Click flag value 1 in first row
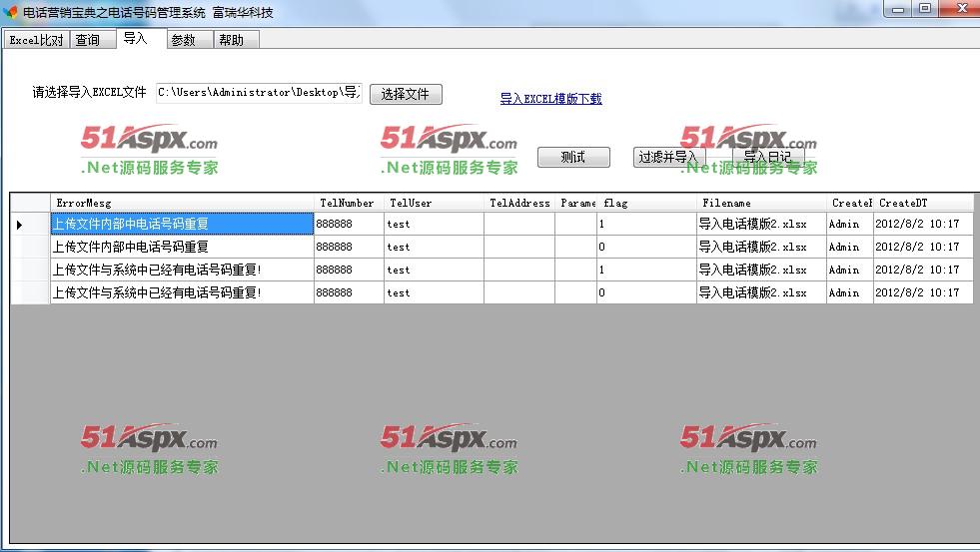980x552 pixels. pos(646,224)
